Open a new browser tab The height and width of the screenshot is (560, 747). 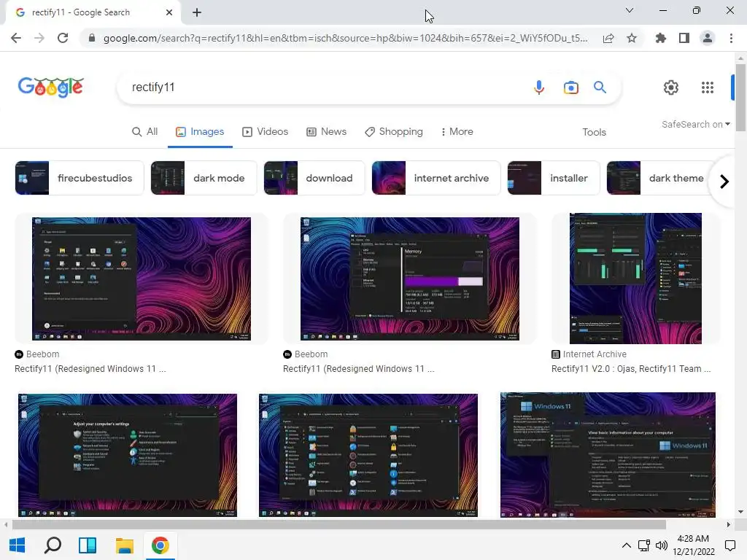click(x=197, y=13)
